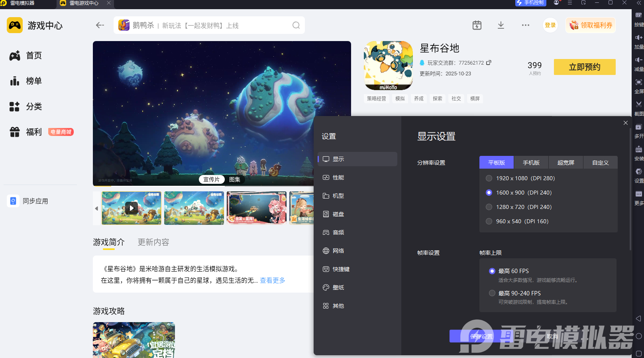This screenshot has width=644, height=358.
Task: Click 取消 cancel button
Action: point(552,336)
